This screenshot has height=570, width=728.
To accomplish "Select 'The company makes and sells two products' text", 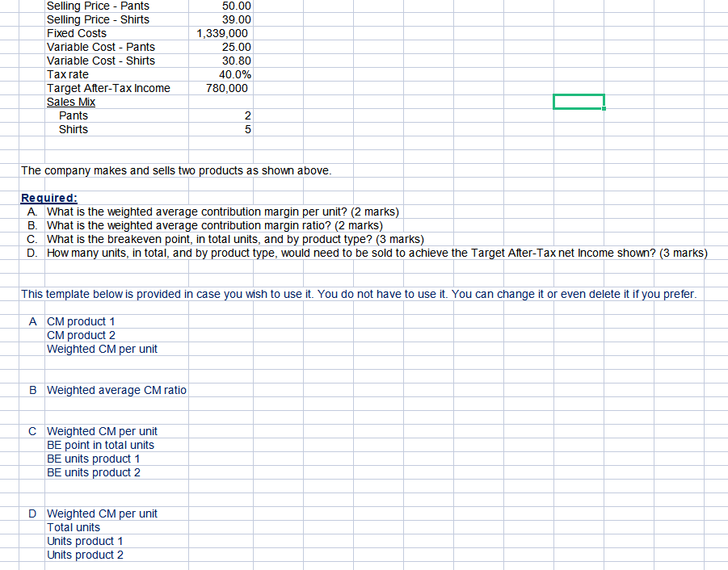I will 176,170.
